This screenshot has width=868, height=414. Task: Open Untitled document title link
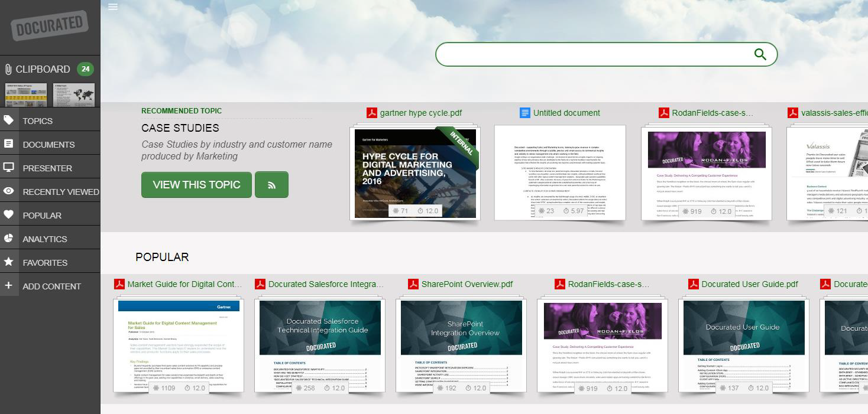[x=566, y=113]
